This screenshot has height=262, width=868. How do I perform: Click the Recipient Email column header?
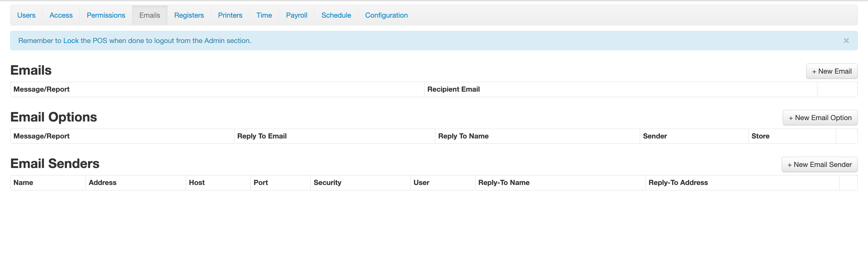453,89
